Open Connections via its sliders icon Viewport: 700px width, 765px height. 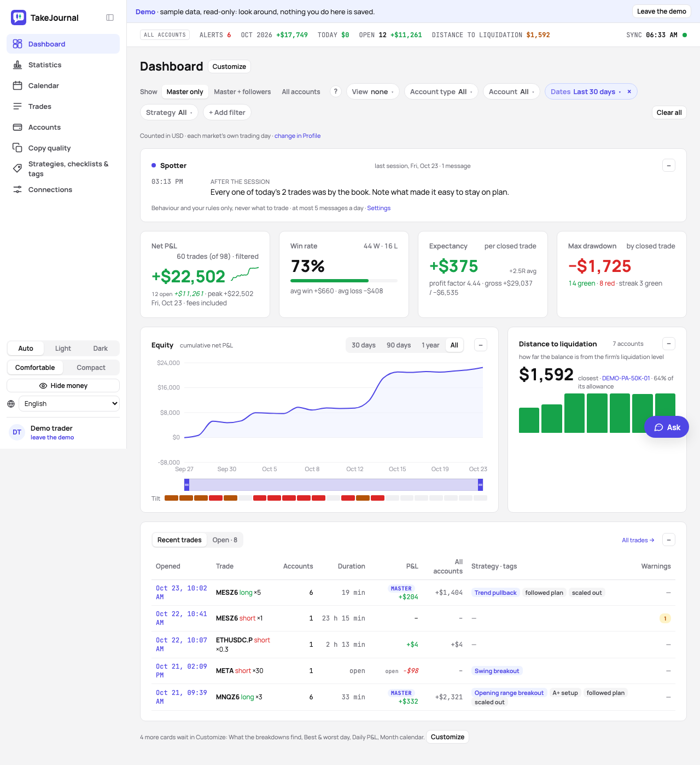[x=17, y=189]
